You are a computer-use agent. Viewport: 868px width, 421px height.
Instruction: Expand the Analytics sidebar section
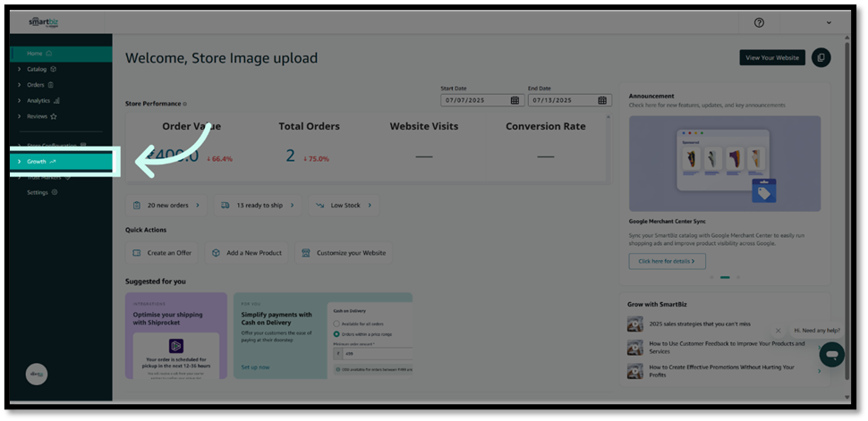(x=38, y=101)
